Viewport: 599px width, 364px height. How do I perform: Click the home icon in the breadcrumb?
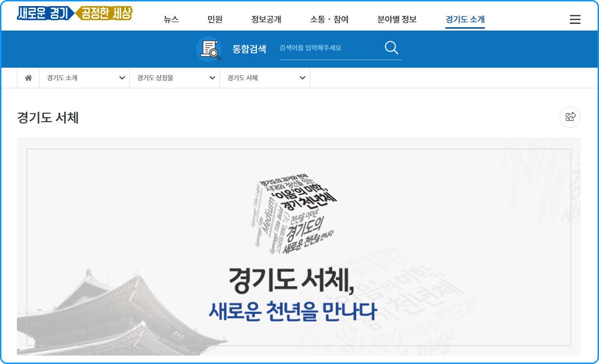(x=28, y=77)
